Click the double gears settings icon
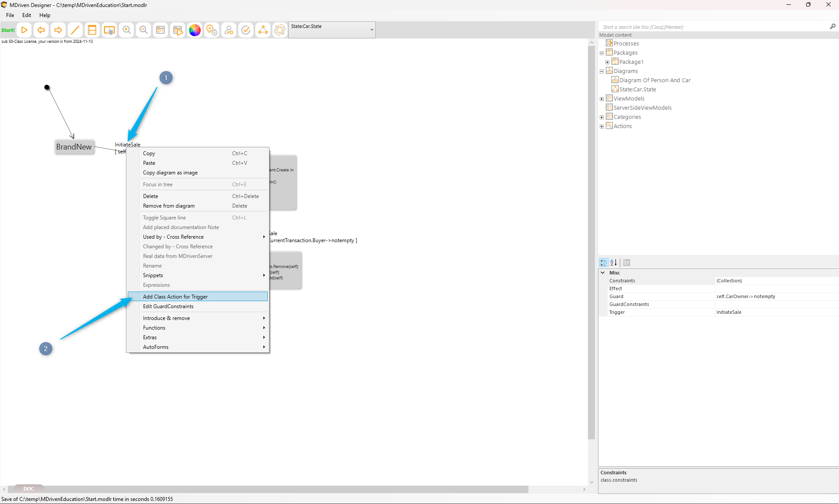This screenshot has width=839, height=504. click(212, 30)
